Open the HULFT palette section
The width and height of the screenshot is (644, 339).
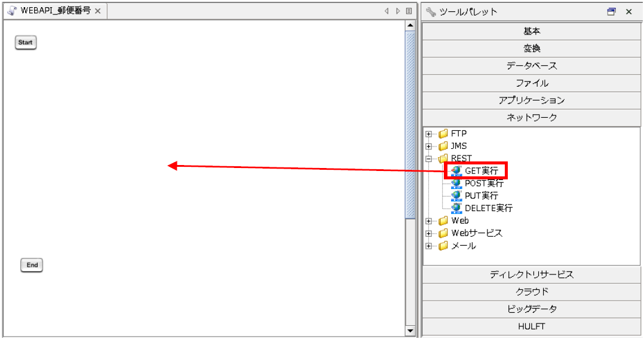(532, 326)
